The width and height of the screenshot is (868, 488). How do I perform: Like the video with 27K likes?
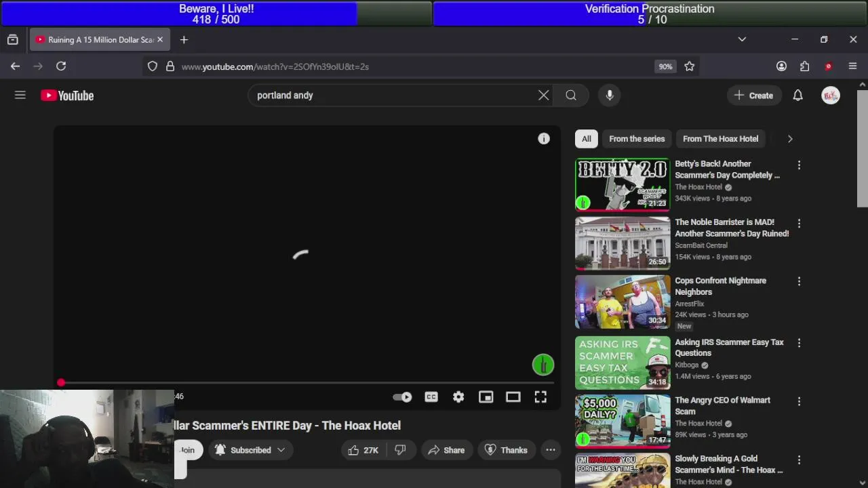pyautogui.click(x=363, y=450)
